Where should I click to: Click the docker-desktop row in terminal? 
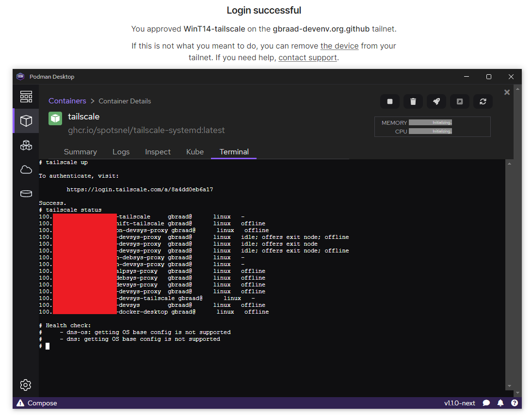pos(154,312)
